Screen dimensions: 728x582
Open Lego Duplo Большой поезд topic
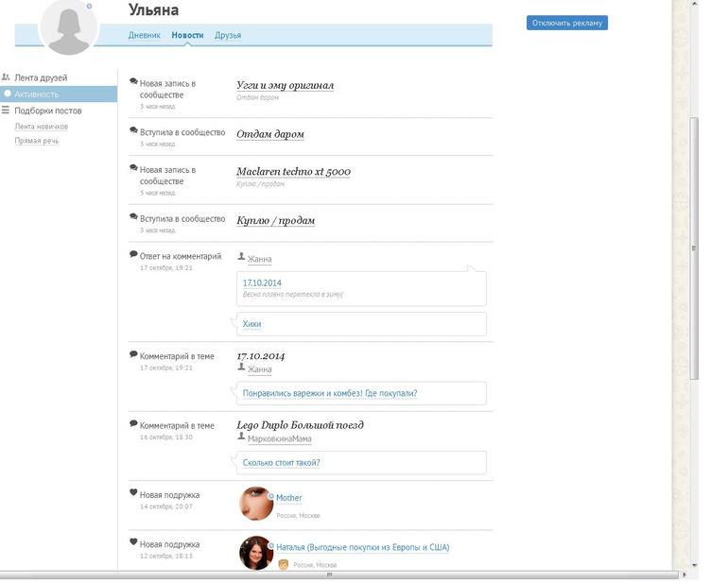point(300,425)
